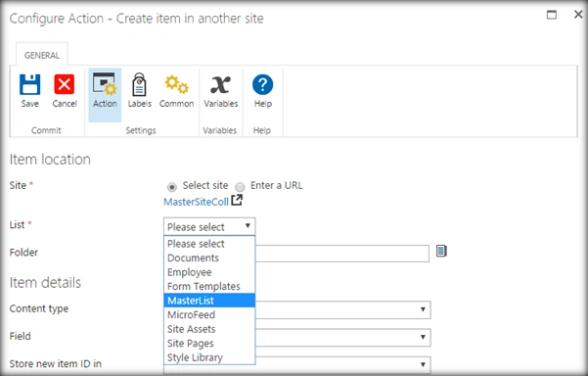Click inside the Folder text field
588x376 pixels.
pos(342,254)
